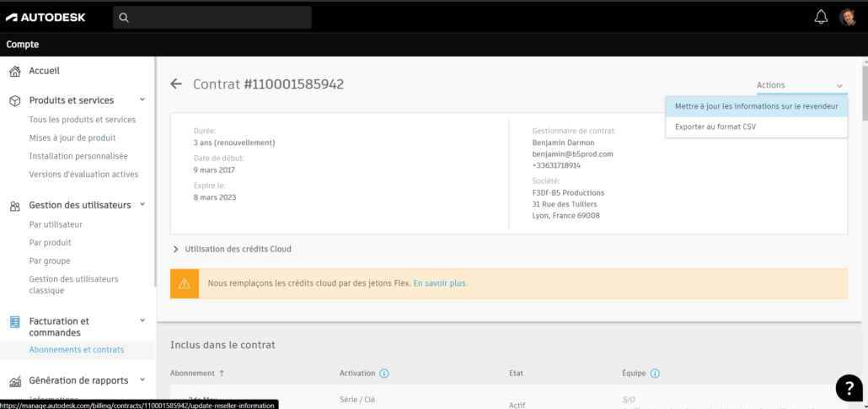Click the Activation column header

point(357,374)
